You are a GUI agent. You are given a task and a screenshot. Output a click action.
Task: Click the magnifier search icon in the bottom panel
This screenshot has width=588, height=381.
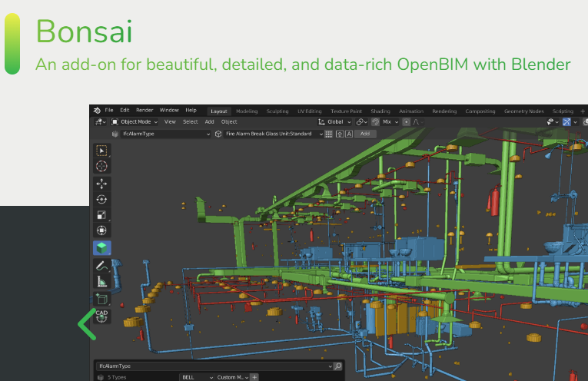pos(338,366)
